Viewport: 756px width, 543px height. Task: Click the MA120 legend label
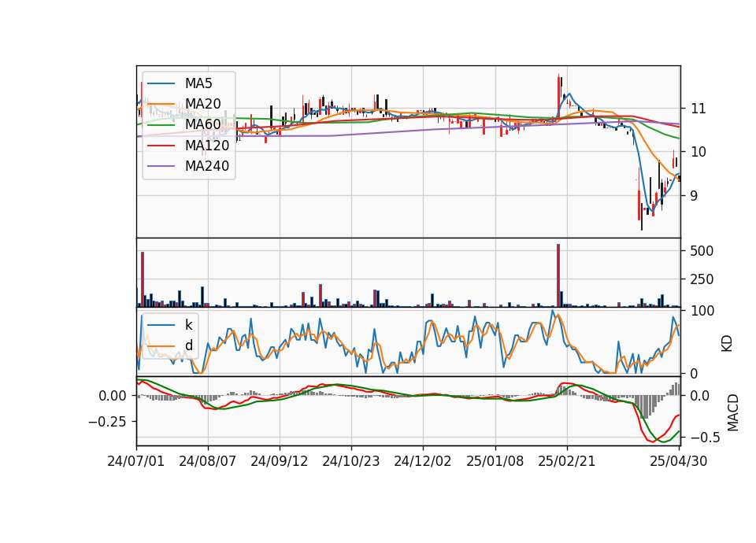(x=207, y=146)
